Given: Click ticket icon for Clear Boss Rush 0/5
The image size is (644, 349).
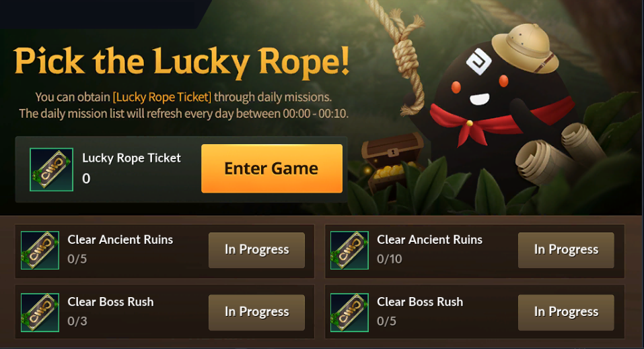Looking at the screenshot, I should tap(349, 313).
